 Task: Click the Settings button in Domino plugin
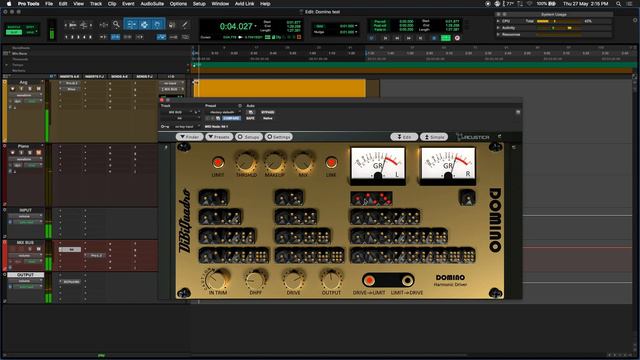coord(279,137)
